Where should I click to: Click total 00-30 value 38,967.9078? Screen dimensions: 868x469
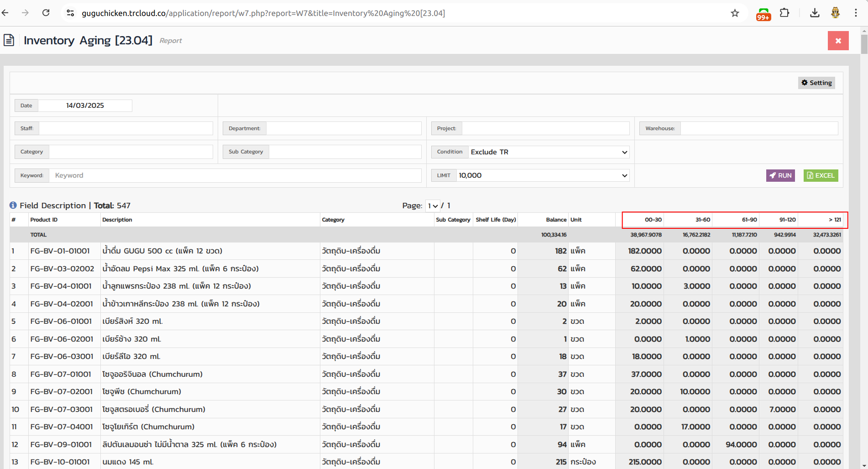(x=646, y=235)
